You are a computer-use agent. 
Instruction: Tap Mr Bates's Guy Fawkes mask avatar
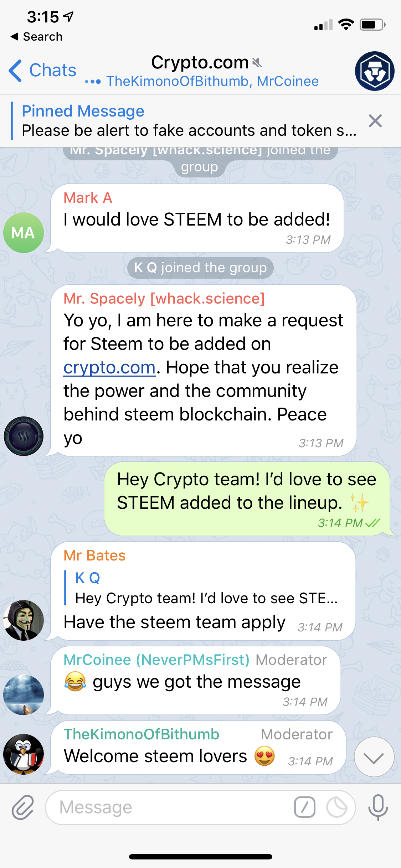(24, 620)
